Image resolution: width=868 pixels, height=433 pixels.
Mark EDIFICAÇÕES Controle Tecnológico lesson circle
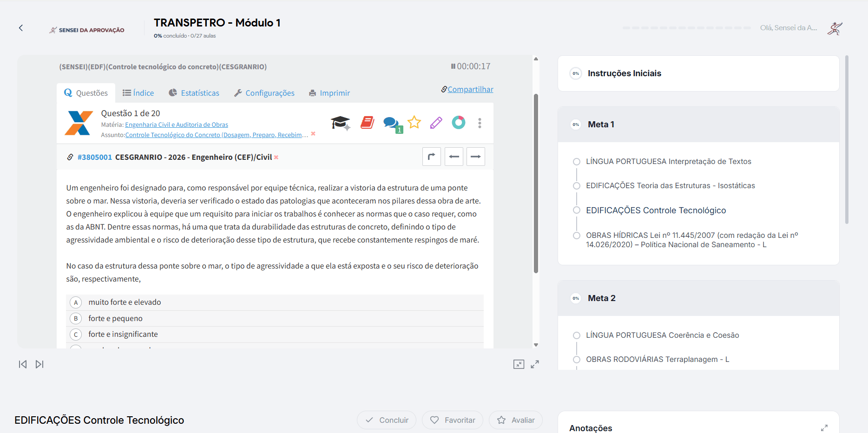pos(577,210)
